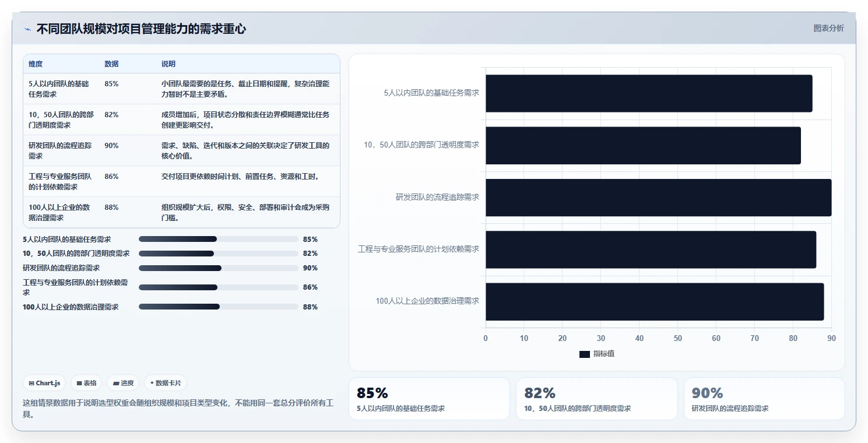Click x-axis tick label 90

coord(831,338)
